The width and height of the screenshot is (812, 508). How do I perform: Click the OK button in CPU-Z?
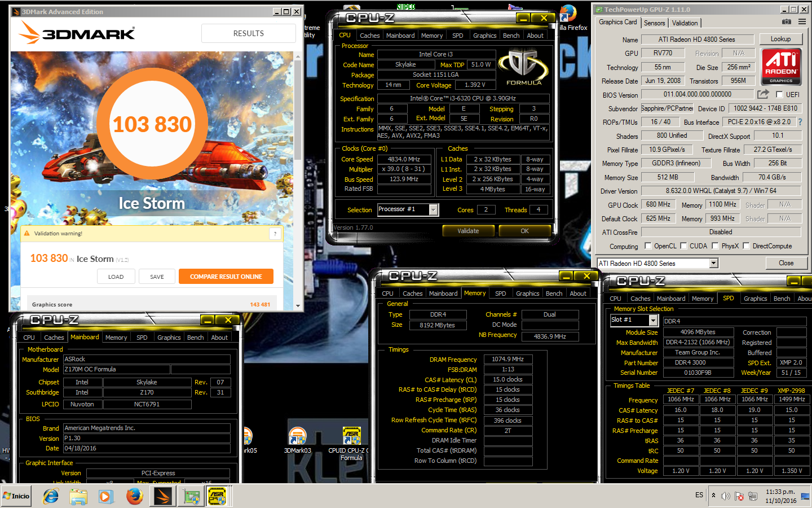[524, 231]
